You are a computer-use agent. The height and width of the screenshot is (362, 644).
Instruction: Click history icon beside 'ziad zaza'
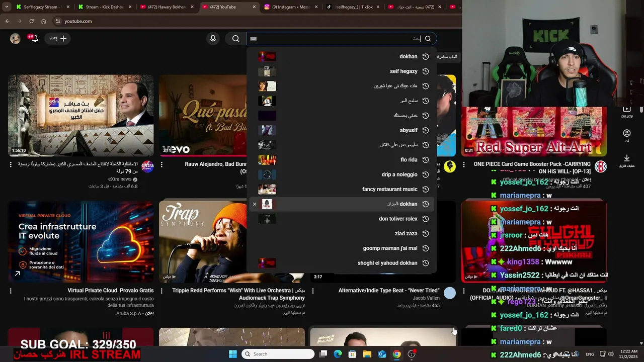426,233
